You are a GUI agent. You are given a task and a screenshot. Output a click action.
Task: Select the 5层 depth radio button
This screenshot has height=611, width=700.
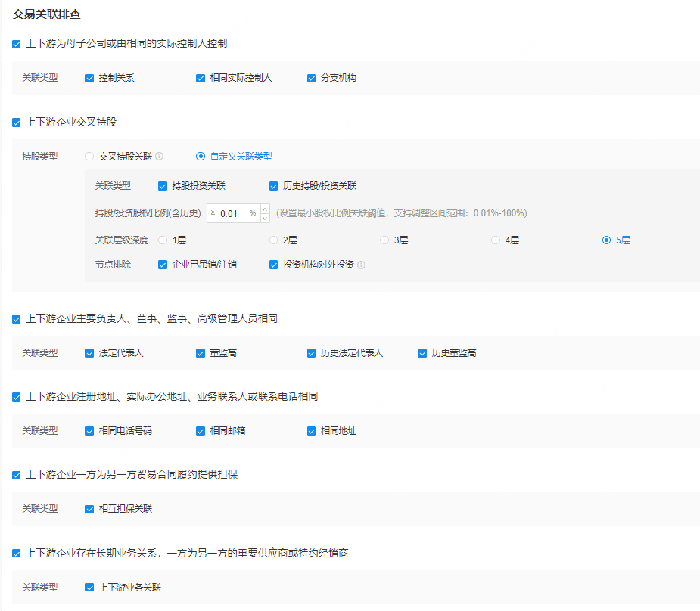coord(606,240)
